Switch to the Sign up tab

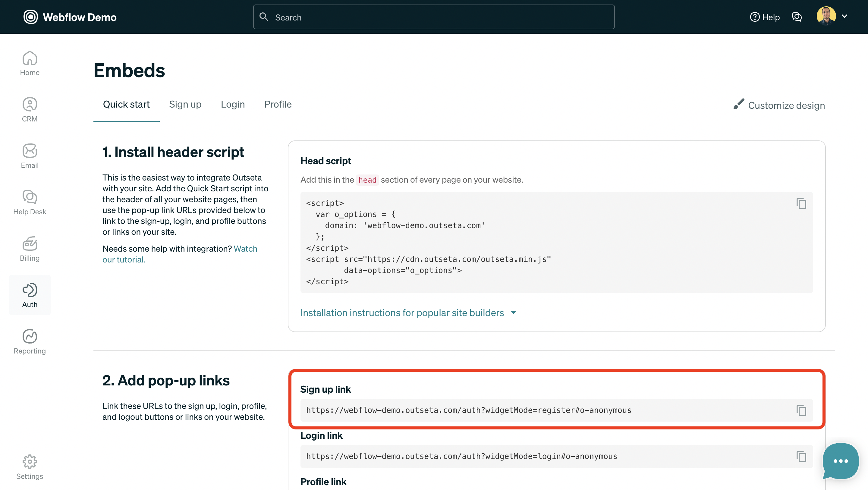tap(185, 104)
